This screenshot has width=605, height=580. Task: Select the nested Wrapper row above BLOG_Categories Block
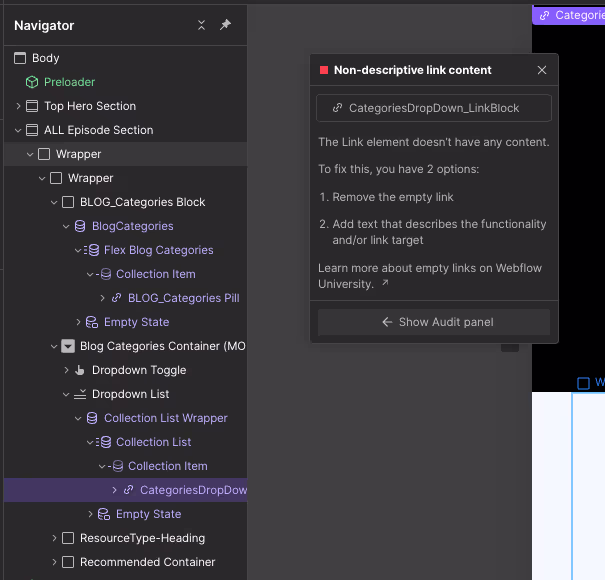coord(125,178)
